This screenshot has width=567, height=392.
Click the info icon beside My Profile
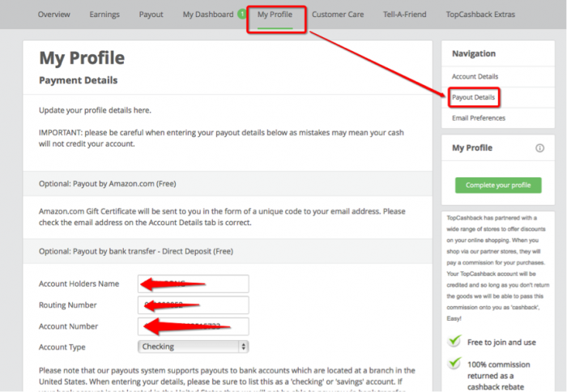(x=539, y=148)
